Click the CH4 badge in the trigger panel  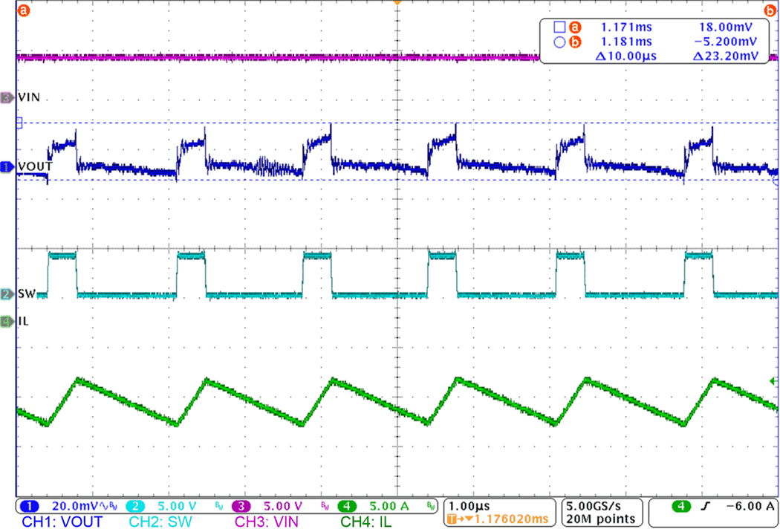681,506
